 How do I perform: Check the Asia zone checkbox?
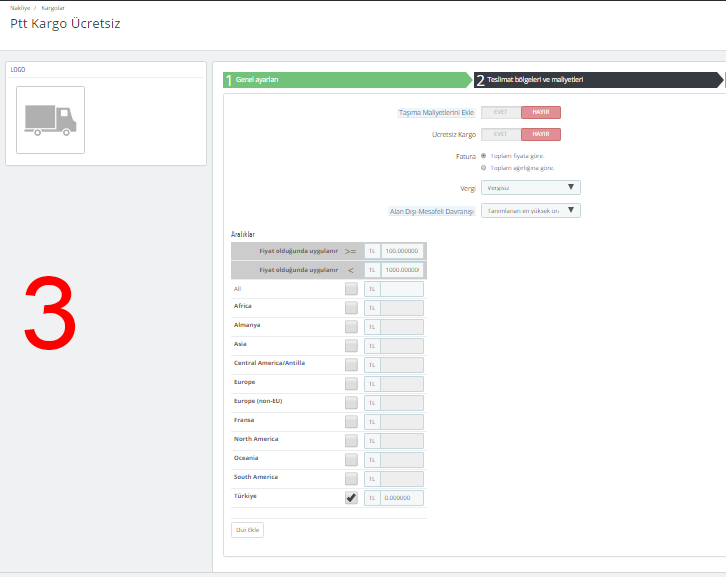tap(351, 346)
